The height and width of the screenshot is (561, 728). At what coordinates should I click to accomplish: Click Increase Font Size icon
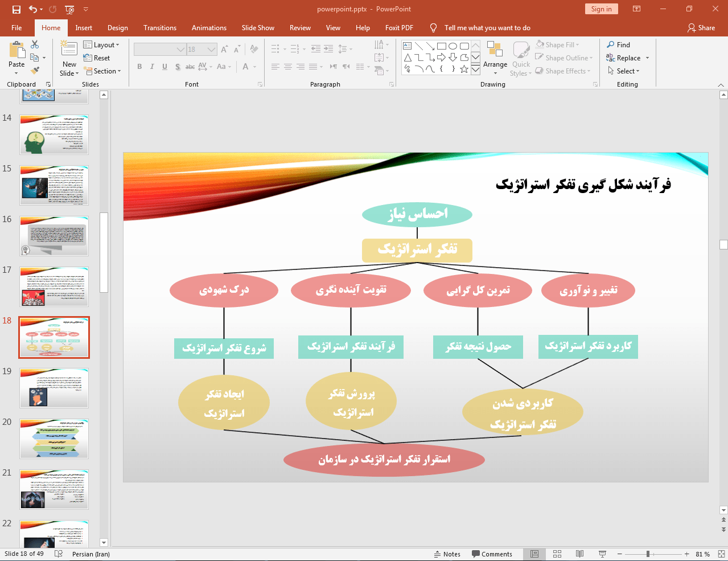225,50
